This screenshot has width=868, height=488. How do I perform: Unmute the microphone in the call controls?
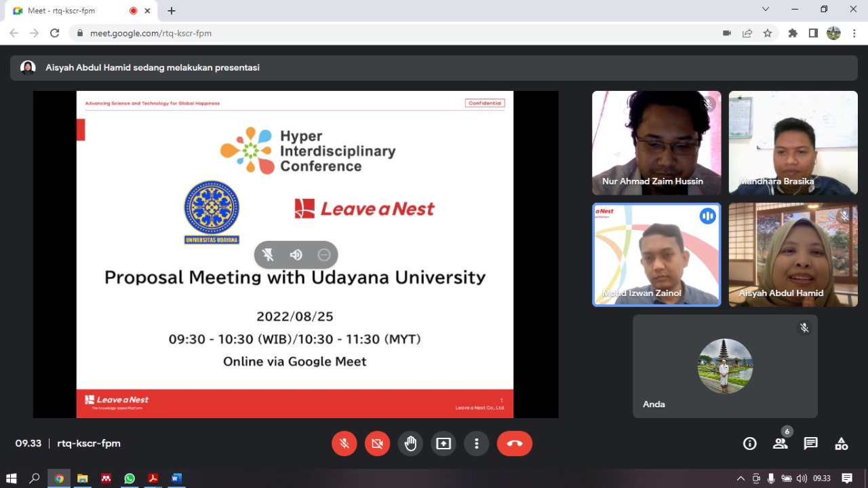(x=344, y=443)
